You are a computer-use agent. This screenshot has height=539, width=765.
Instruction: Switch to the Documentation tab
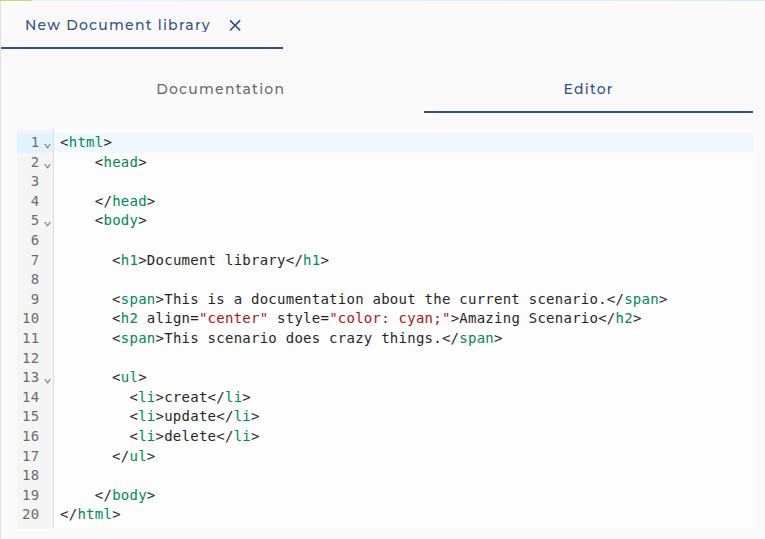[220, 89]
